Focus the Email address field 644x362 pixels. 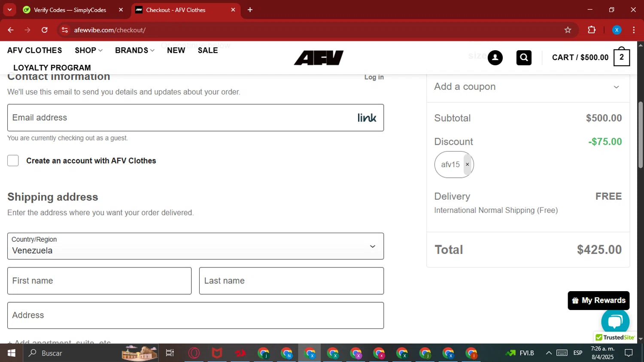(195, 118)
